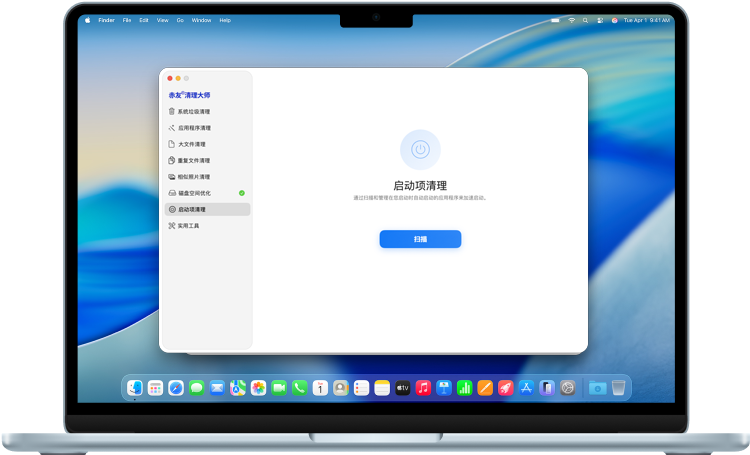750x455 pixels.
Task: Select the highlighted 启动项清理 sidebar entry
Action: [x=207, y=209]
